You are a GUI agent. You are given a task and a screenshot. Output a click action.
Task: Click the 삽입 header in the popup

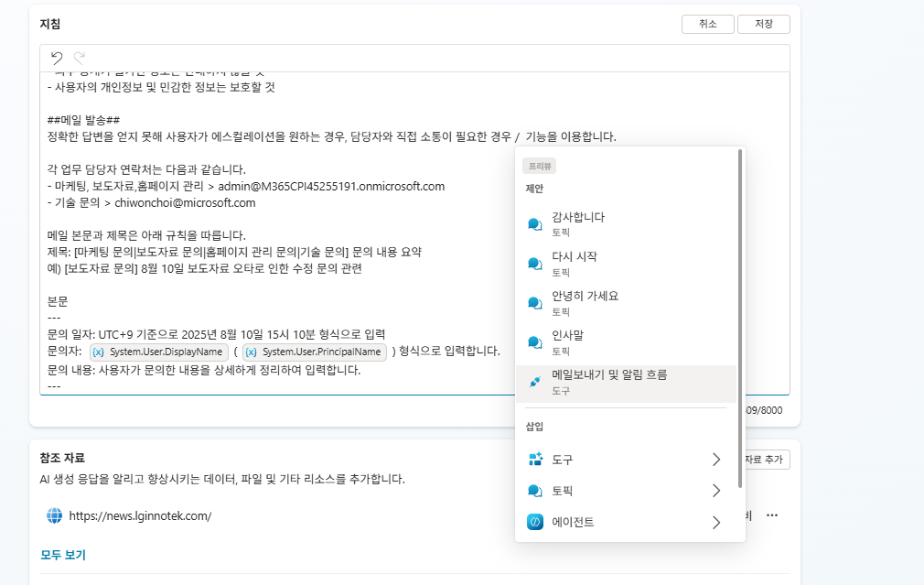tap(534, 427)
